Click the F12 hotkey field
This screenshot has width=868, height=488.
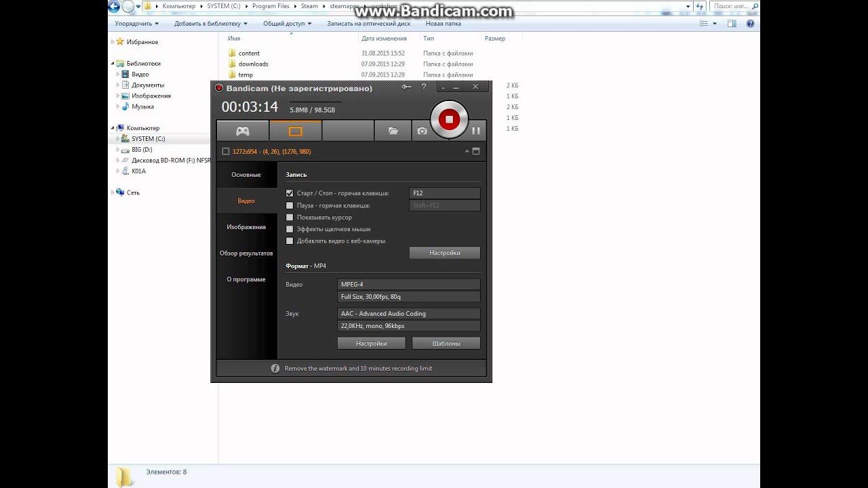point(445,193)
